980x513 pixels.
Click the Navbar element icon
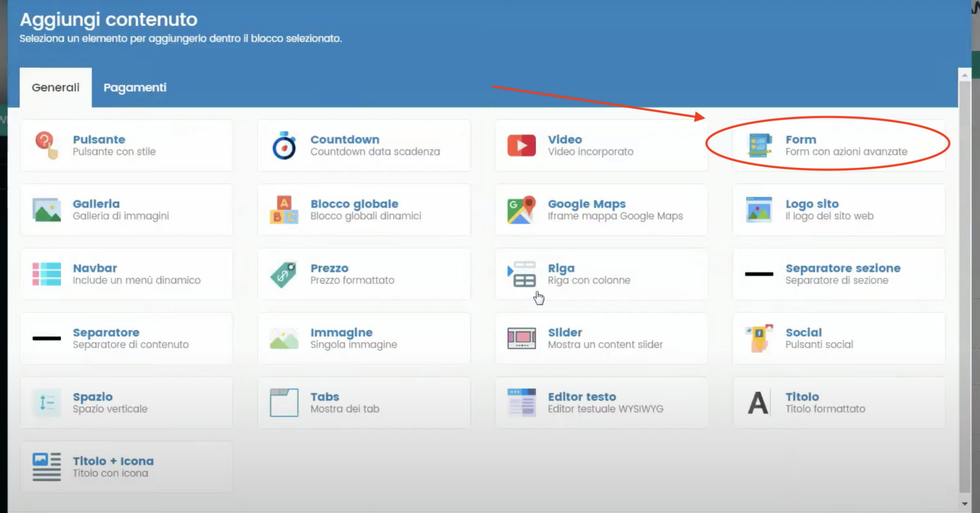point(46,274)
